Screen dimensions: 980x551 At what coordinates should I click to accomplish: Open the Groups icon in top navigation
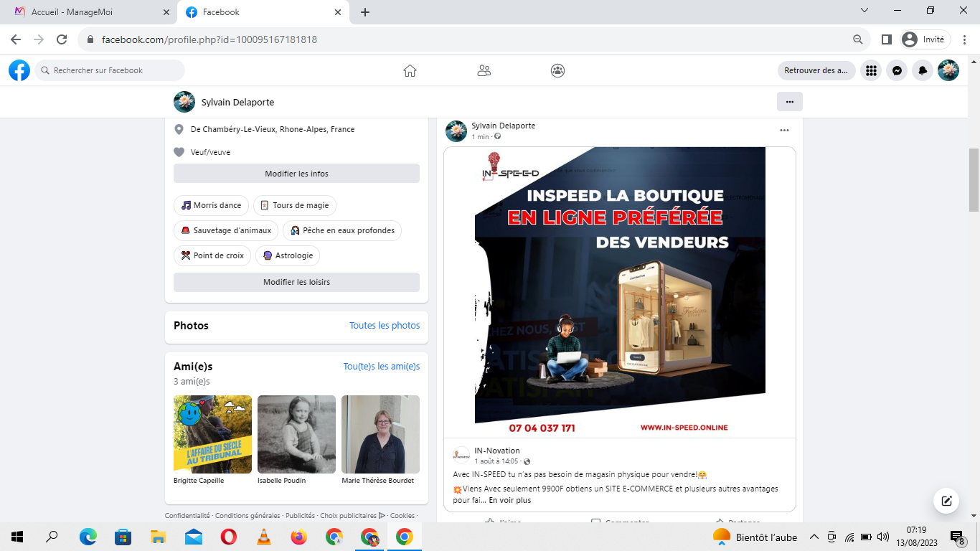[558, 70]
